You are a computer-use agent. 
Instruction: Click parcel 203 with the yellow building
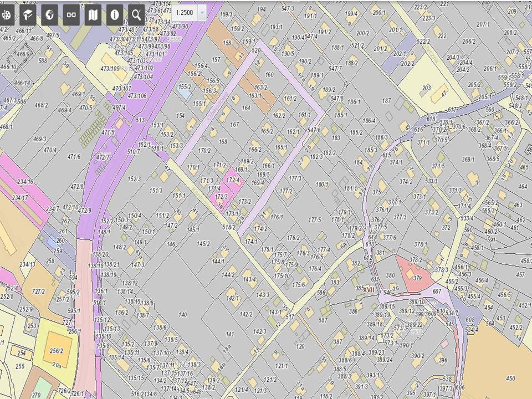click(x=426, y=88)
